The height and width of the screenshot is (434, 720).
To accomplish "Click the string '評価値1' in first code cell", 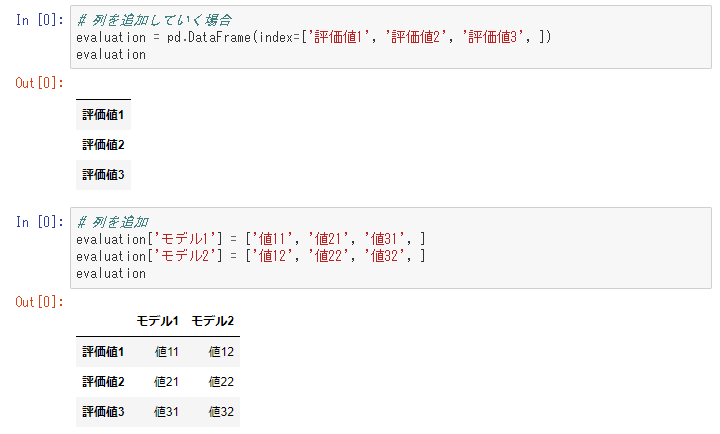I will coord(338,37).
